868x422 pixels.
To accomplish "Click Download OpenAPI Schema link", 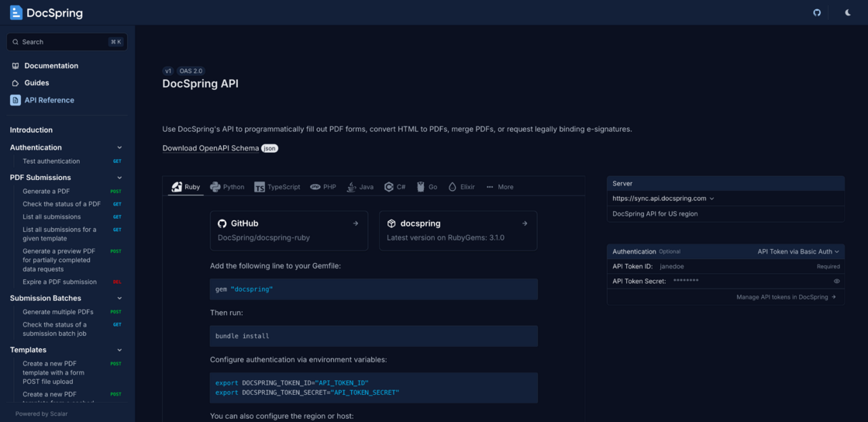I will pos(210,148).
